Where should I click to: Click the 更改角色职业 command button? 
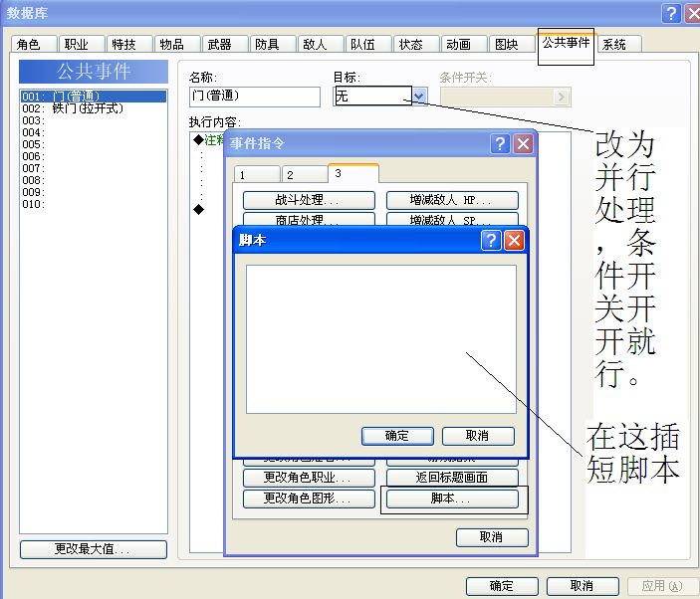pyautogui.click(x=309, y=478)
